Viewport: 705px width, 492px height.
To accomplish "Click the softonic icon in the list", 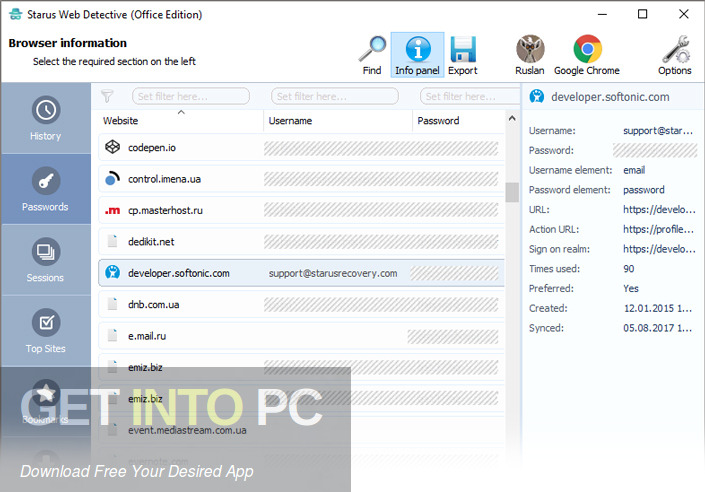I will pyautogui.click(x=112, y=273).
